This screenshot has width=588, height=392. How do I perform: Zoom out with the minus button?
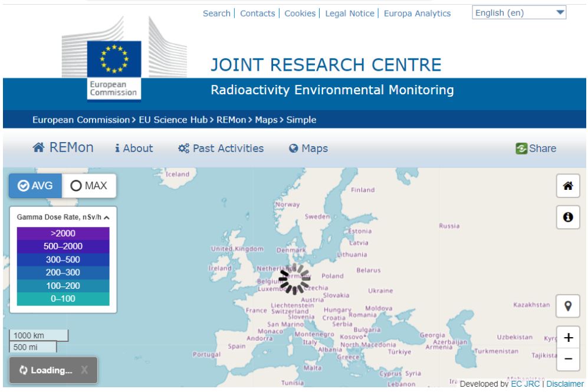coord(568,359)
